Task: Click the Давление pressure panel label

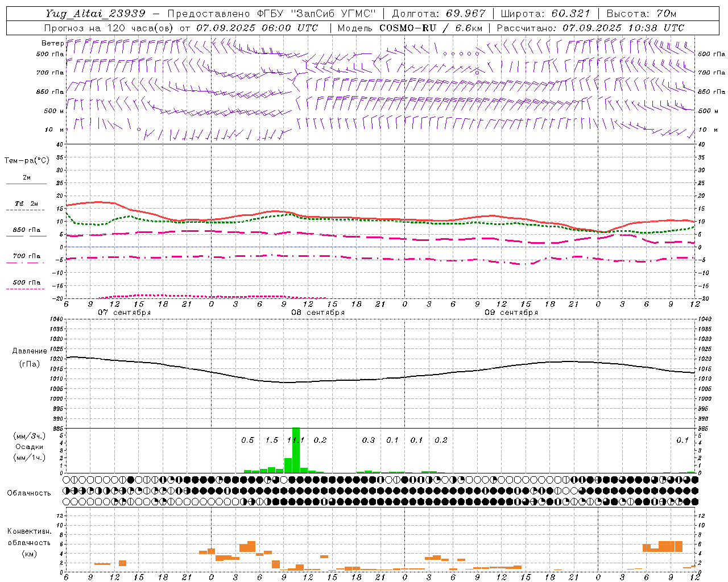Action: point(30,351)
